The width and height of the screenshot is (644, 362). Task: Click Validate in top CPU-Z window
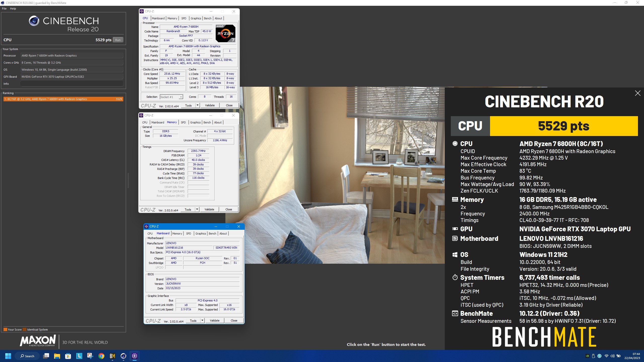[x=210, y=106]
